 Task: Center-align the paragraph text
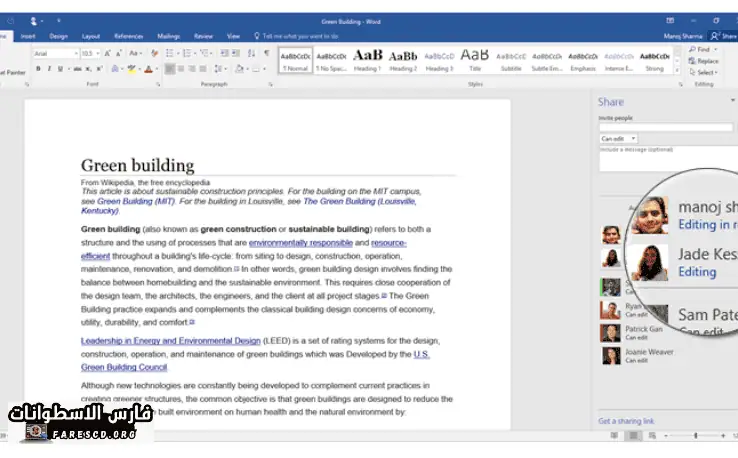(182, 69)
